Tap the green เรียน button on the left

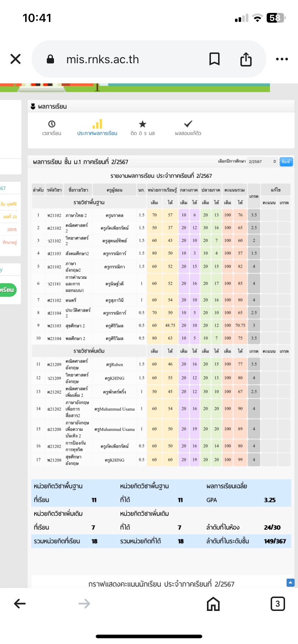point(8,290)
